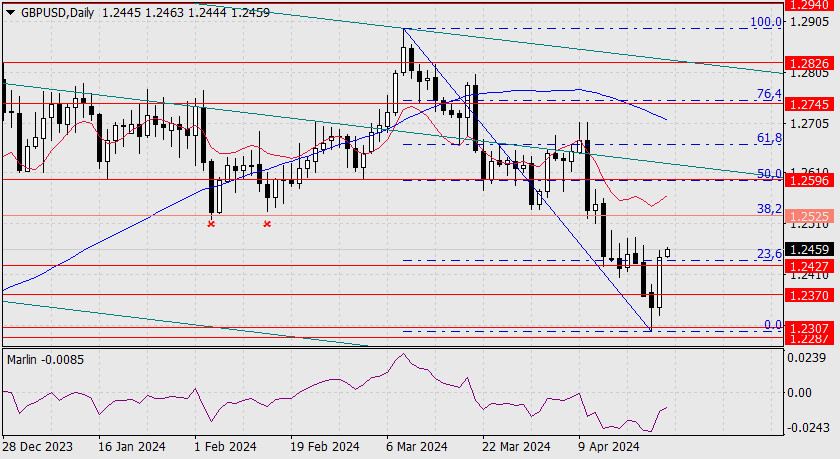This screenshot has height=459, width=840.
Task: Select the Fibonacci 50,0 level label
Action: point(769,173)
